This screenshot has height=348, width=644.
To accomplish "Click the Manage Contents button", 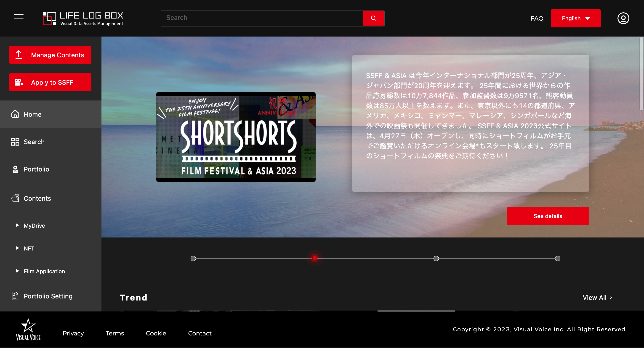I will click(x=50, y=55).
